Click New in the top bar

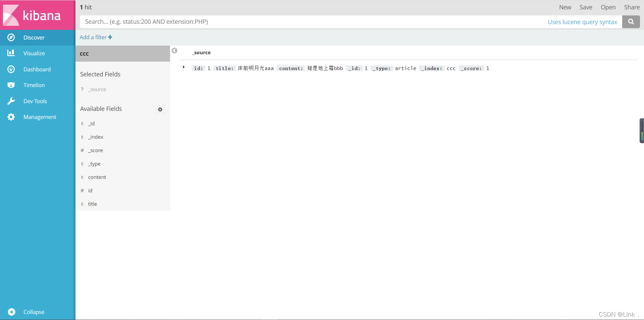[x=565, y=7]
